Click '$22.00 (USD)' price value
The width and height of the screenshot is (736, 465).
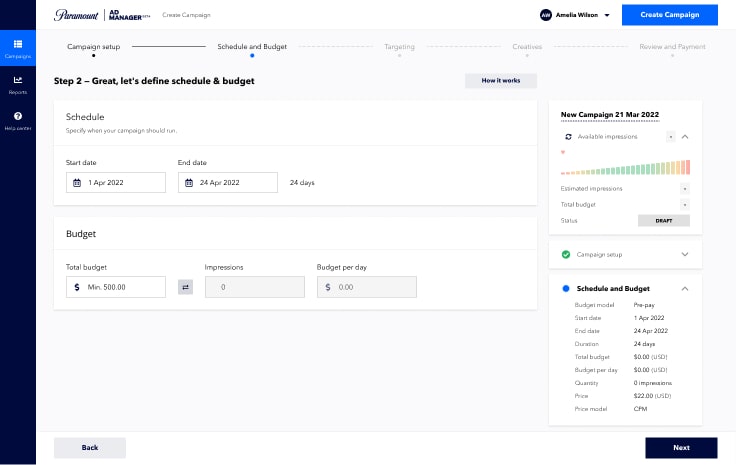[x=652, y=396]
